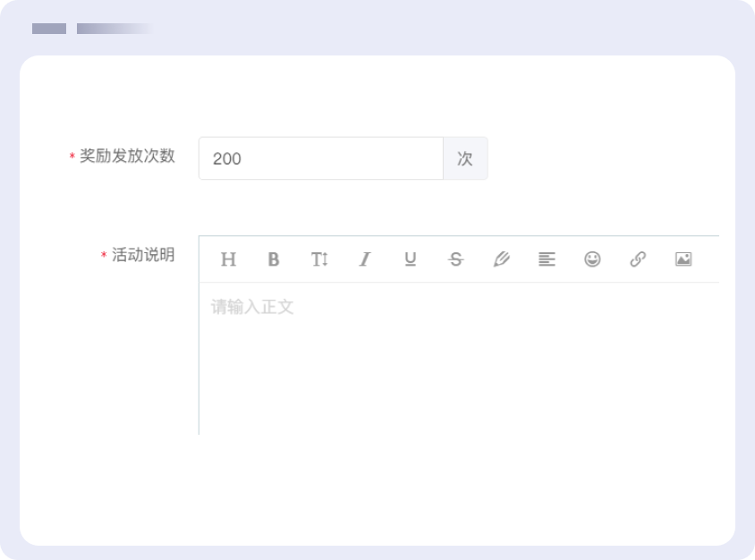Screen dimensions: 755x560
Task: Apply strikethrough formatting
Action: 456,259
